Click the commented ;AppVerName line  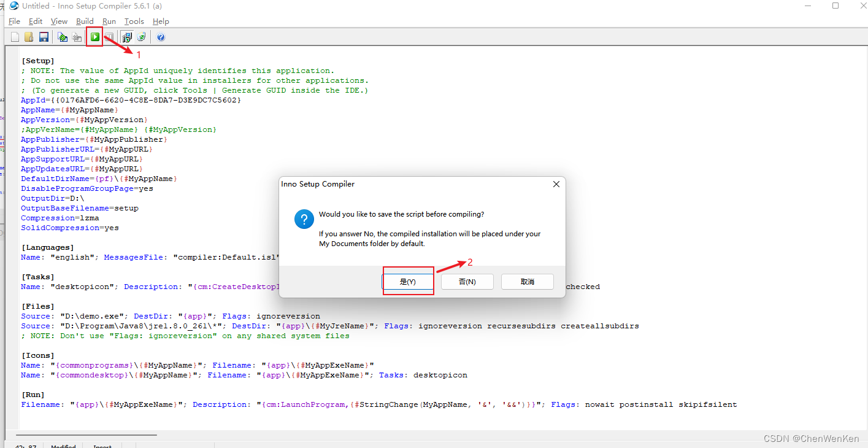pyautogui.click(x=119, y=129)
